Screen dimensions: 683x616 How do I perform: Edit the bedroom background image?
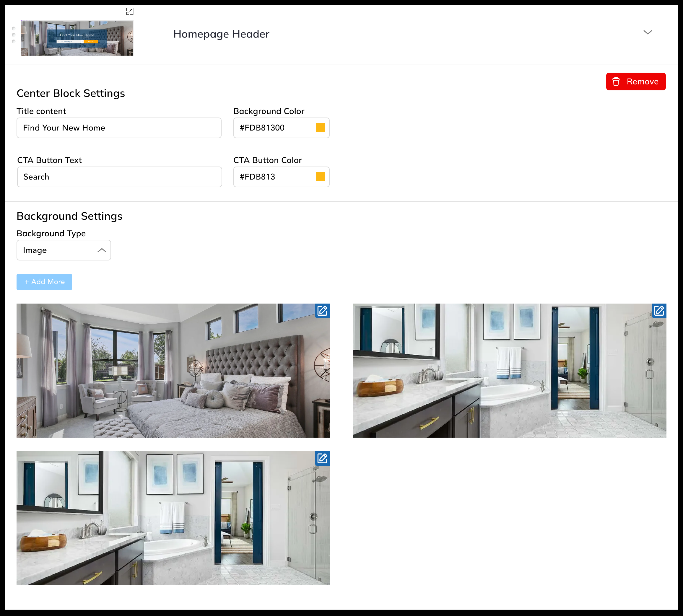click(x=322, y=311)
